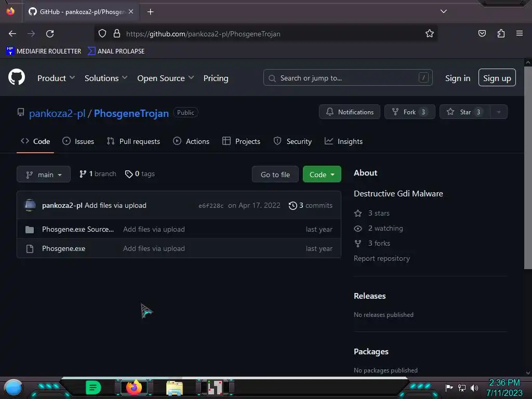
Task: Open the PhosgeneTrojan repository link
Action: 131,113
